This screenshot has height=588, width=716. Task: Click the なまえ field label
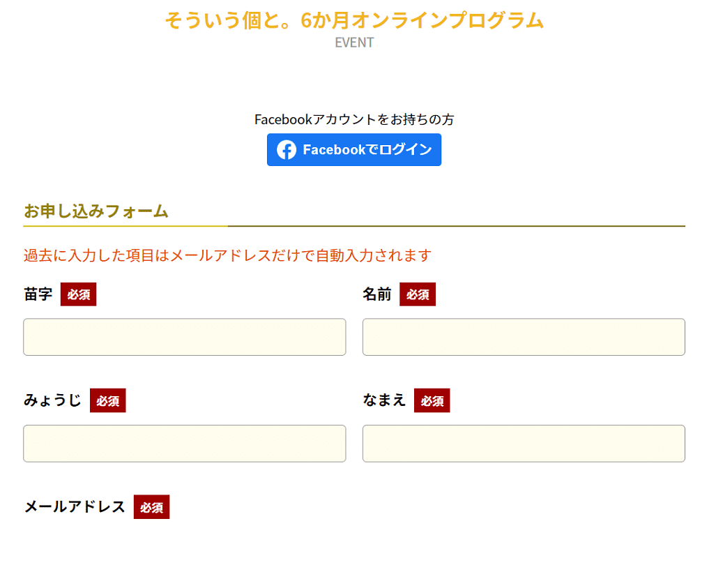[x=384, y=400]
